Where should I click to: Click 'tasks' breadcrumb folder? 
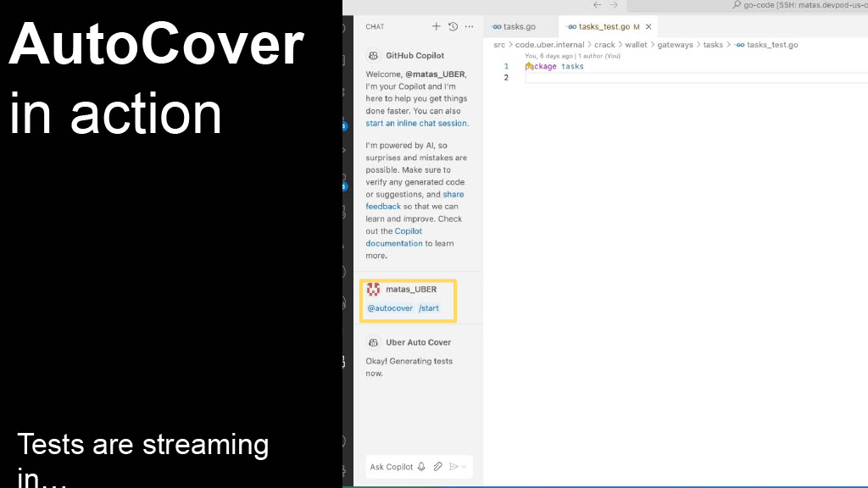coord(713,45)
